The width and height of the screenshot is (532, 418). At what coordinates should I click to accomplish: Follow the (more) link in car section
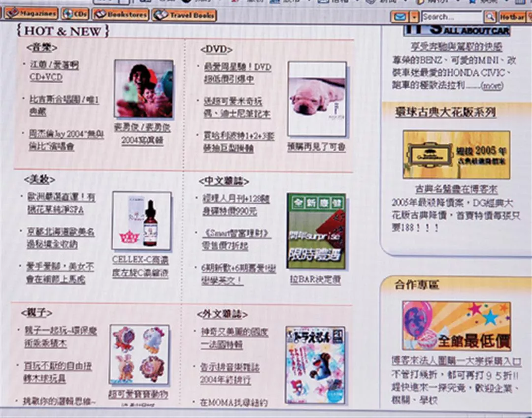pyautogui.click(x=492, y=86)
